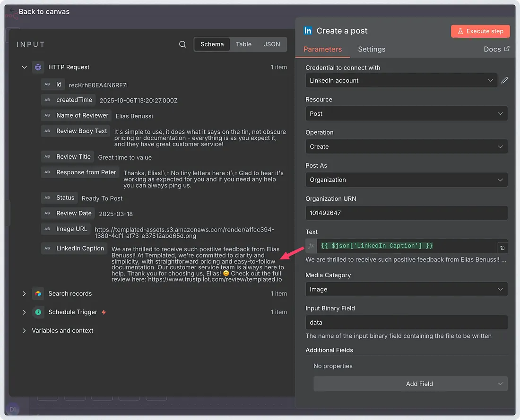520x420 pixels.
Task: Click the lightning bolt next to Schedule Trigger
Action: [x=104, y=312]
